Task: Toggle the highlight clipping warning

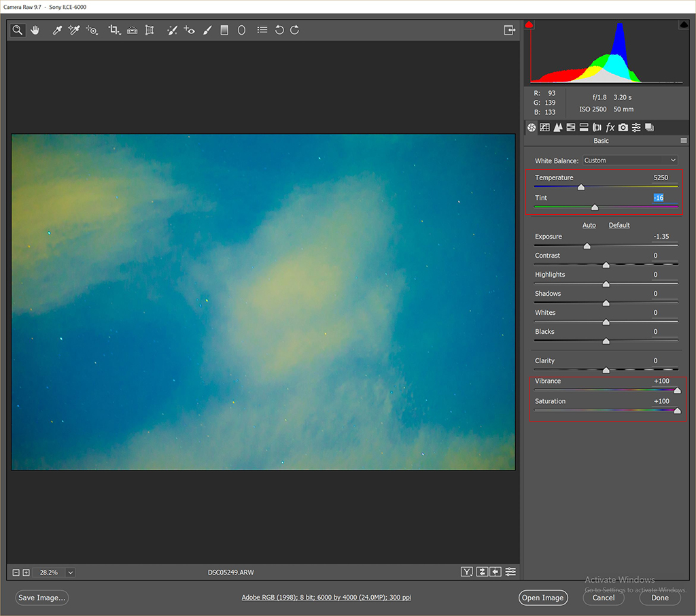Action: (683, 25)
